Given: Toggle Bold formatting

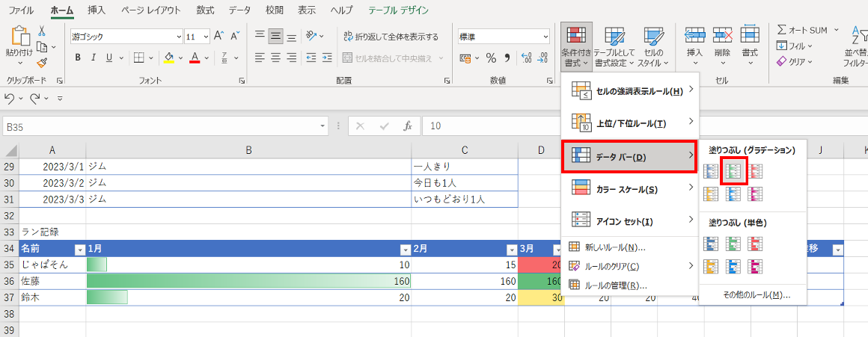Looking at the screenshot, I should (78, 58).
